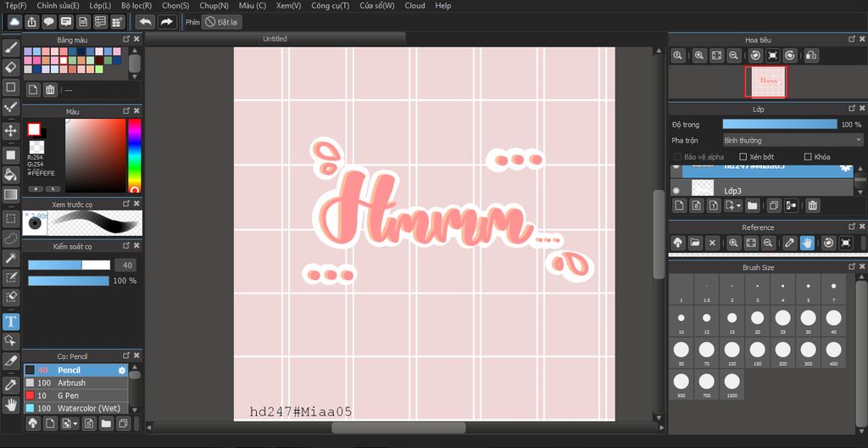Open the Chỉnh sửa(E) menu

(x=58, y=6)
